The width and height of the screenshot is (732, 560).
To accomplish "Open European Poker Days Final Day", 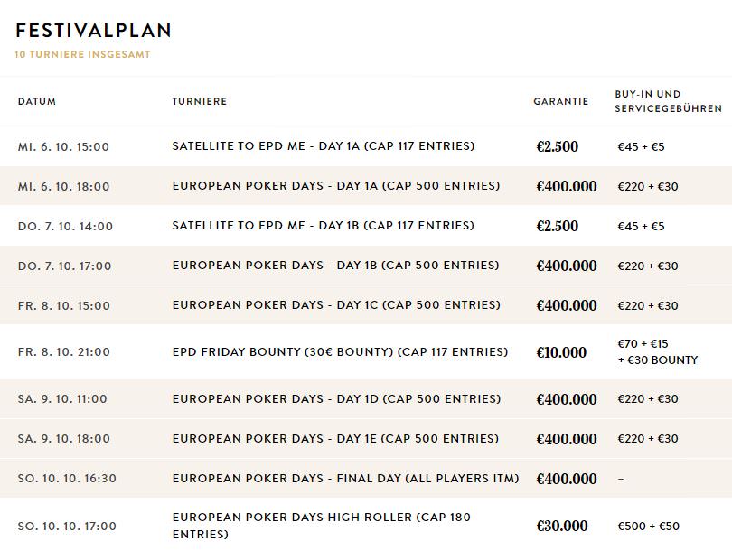I will tap(345, 479).
